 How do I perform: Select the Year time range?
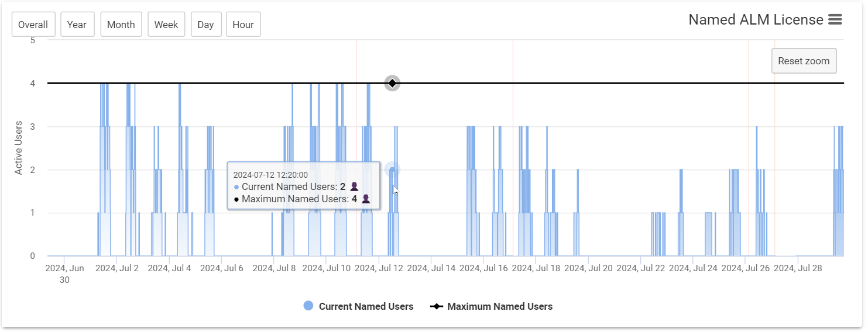77,25
